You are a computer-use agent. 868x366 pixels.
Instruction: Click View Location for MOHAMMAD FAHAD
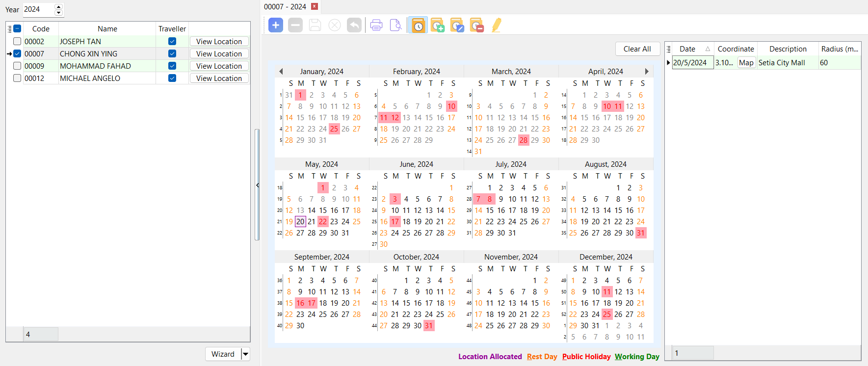click(x=219, y=66)
